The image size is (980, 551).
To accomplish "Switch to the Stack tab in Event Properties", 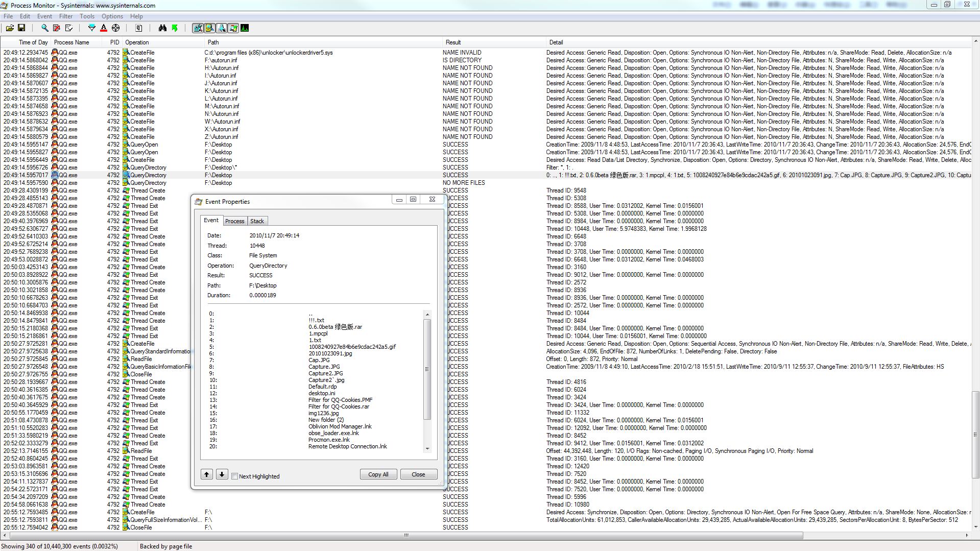I will (257, 221).
